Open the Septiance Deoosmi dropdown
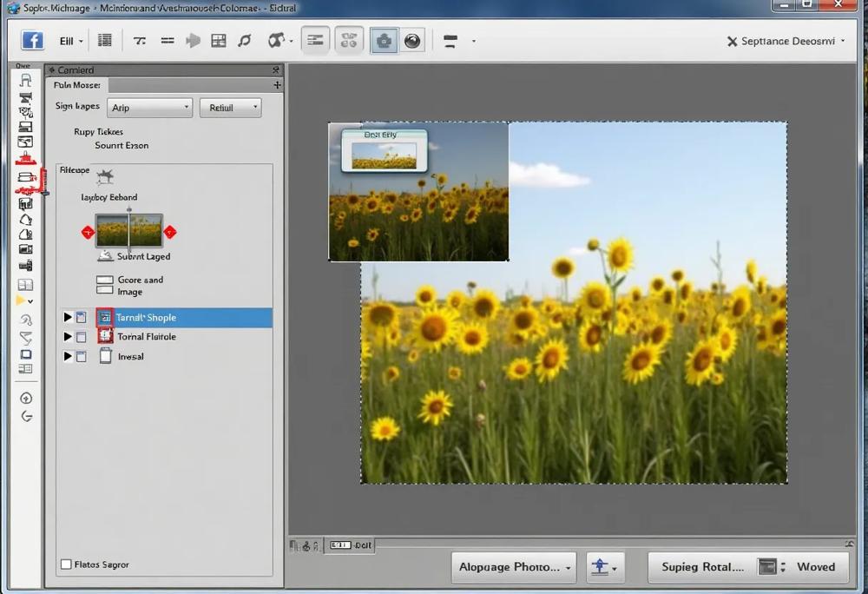Viewport: 868px width, 594px height. tap(792, 41)
